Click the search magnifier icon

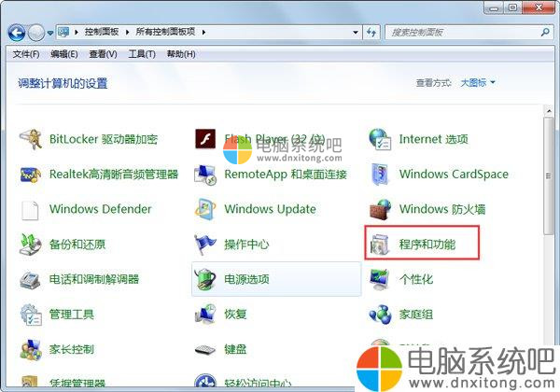coord(545,32)
